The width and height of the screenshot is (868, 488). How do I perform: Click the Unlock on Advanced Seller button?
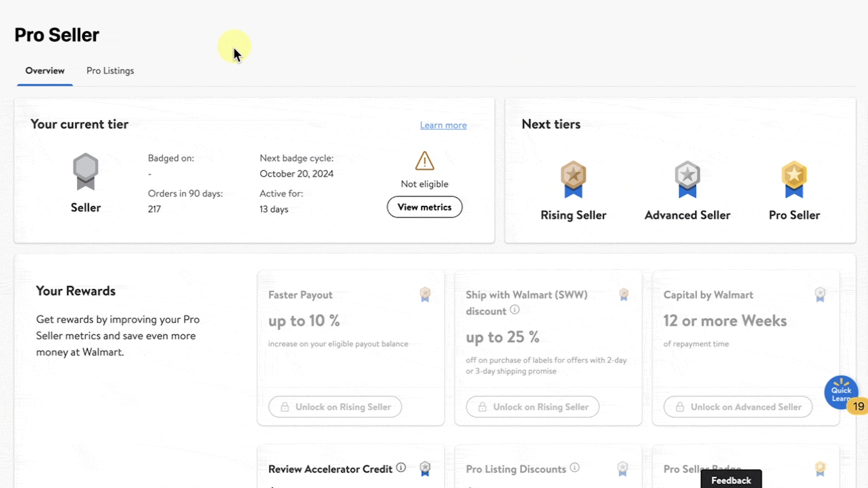point(738,407)
